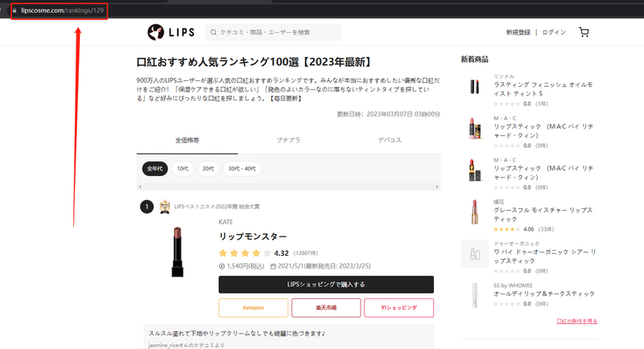Click the lipscosme.com URL in address bar

coord(63,10)
